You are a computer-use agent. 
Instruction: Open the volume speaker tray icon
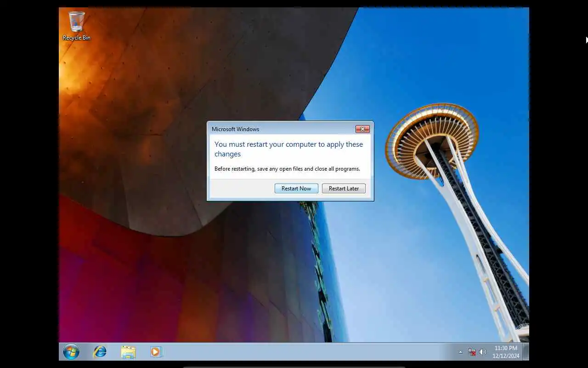[x=483, y=352]
